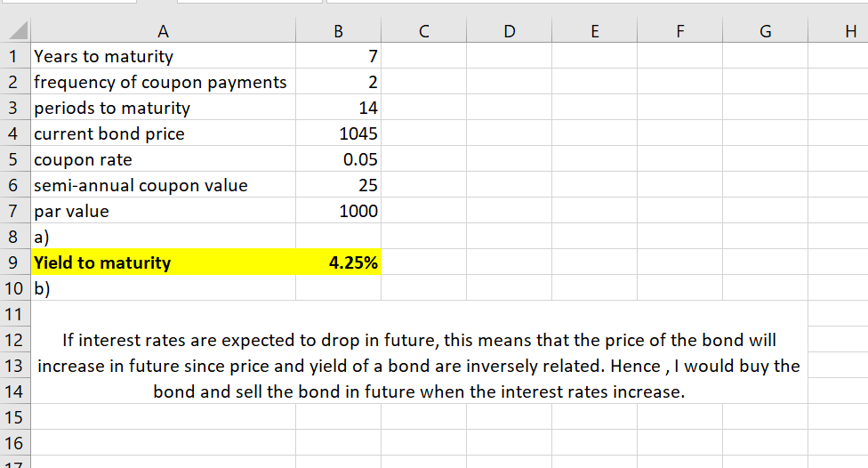Select column A header
The width and height of the screenshot is (868, 468).
coord(163,32)
